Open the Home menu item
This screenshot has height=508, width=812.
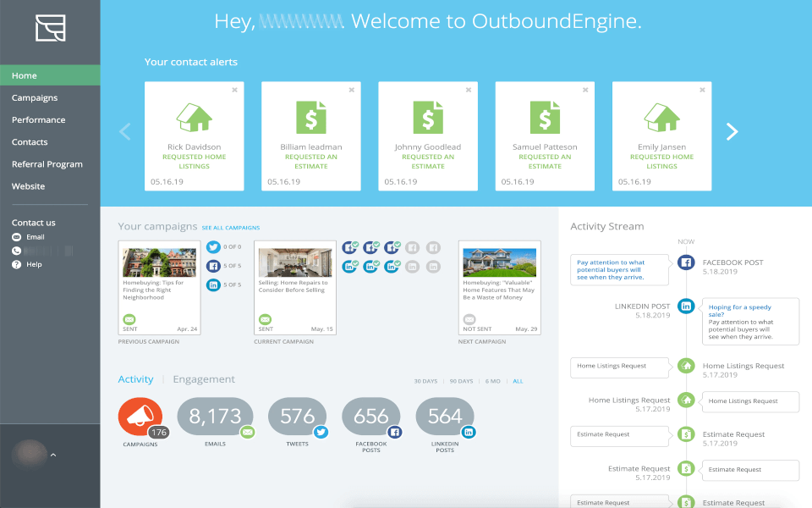pyautogui.click(x=50, y=75)
